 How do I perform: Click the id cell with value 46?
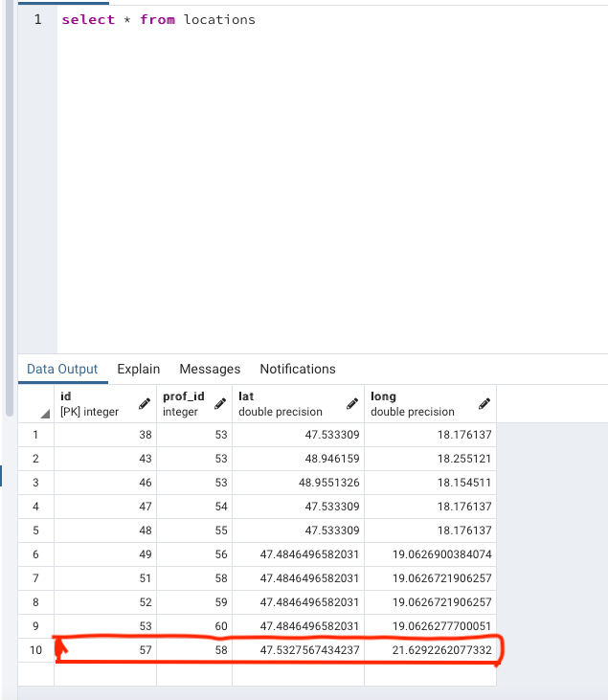pyautogui.click(x=105, y=483)
